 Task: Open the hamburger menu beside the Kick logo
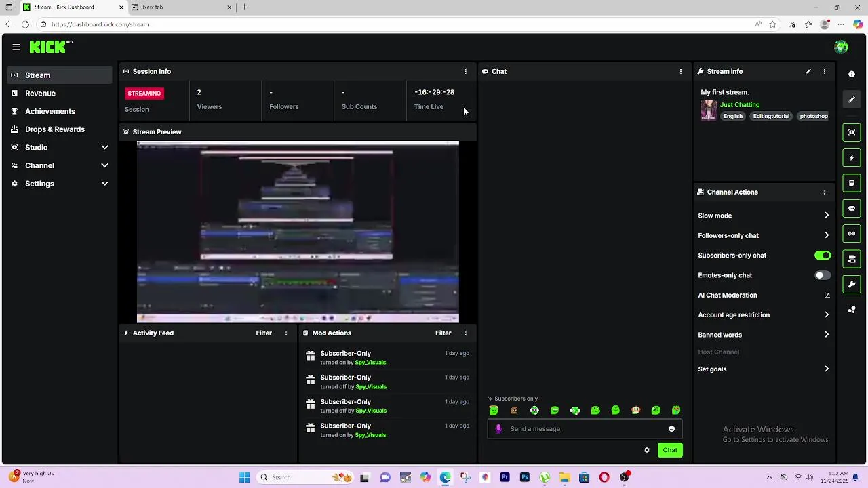(x=16, y=47)
